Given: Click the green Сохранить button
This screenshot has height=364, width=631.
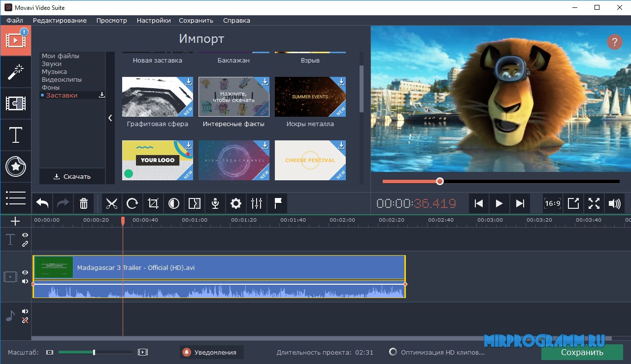Looking at the screenshot, I should click(582, 353).
